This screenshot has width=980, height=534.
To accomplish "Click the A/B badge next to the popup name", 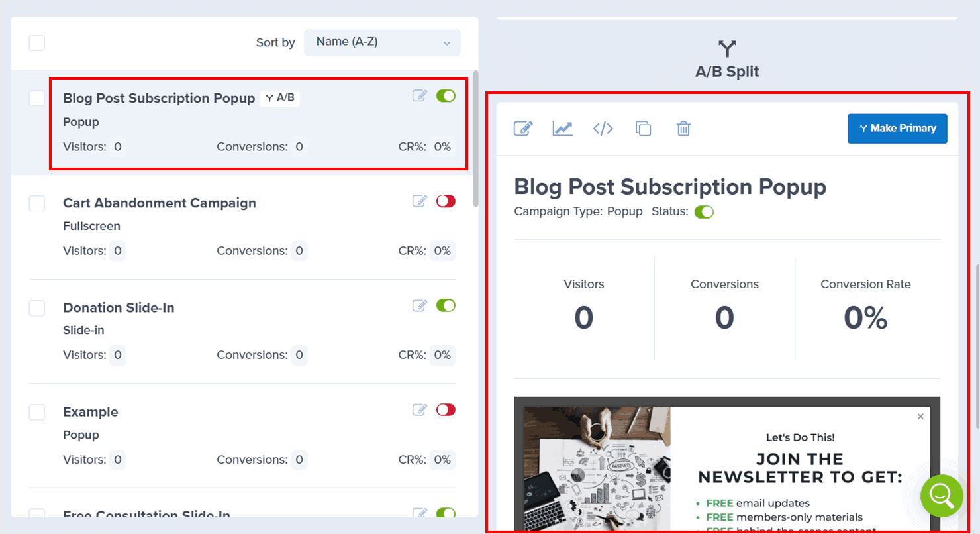I will [279, 98].
